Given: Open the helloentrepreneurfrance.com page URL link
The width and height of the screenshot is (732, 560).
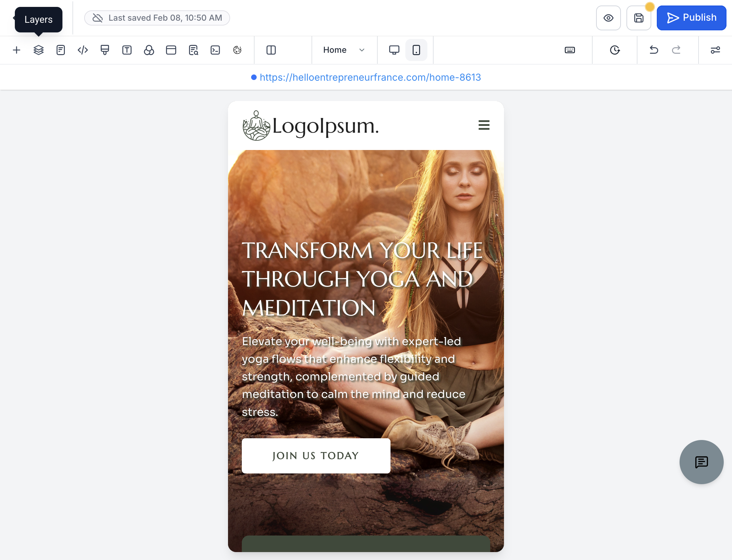Looking at the screenshot, I should tap(370, 77).
